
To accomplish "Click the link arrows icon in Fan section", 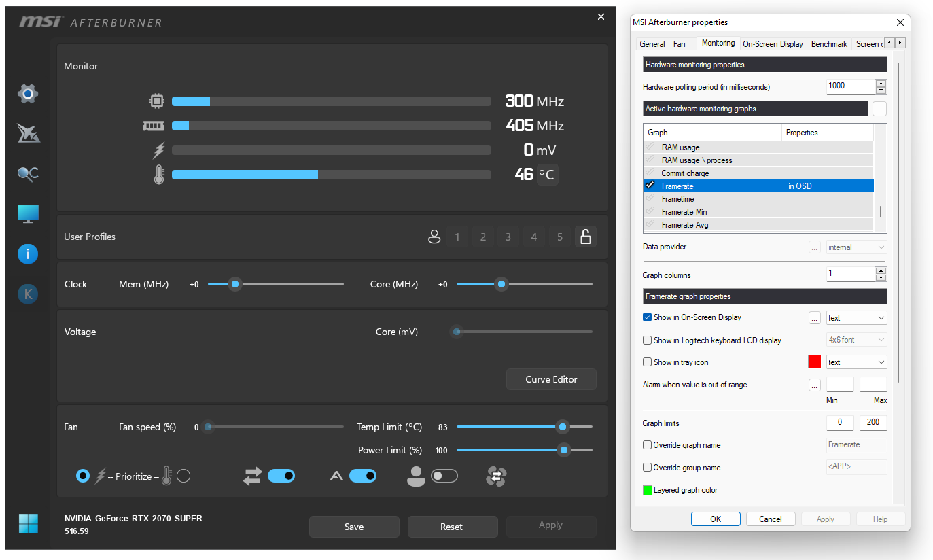I will 252,476.
